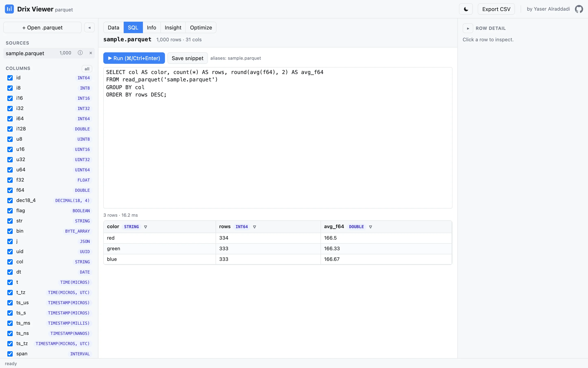This screenshot has width=588, height=368.
Task: Select the sample.parquet source entry
Action: [x=49, y=53]
